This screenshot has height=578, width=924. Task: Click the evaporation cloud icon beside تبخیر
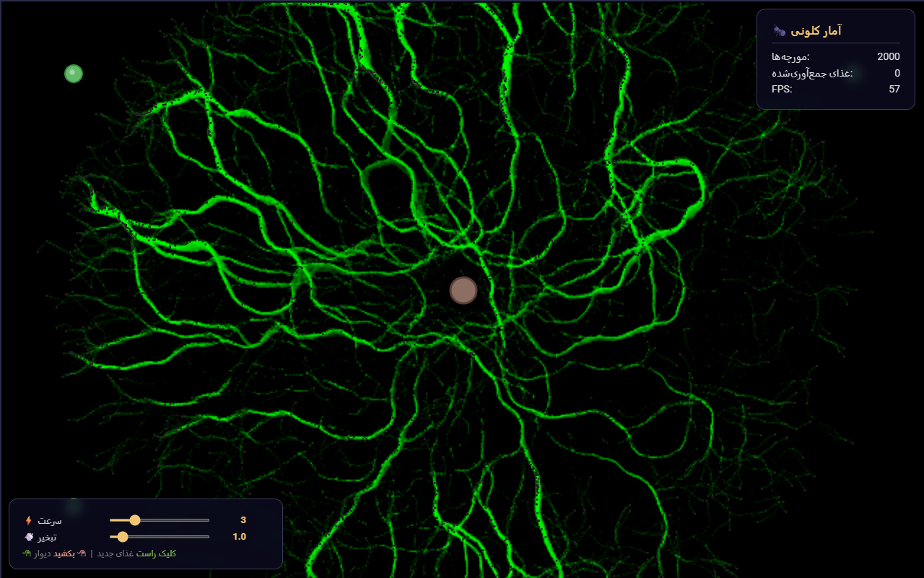tap(29, 537)
